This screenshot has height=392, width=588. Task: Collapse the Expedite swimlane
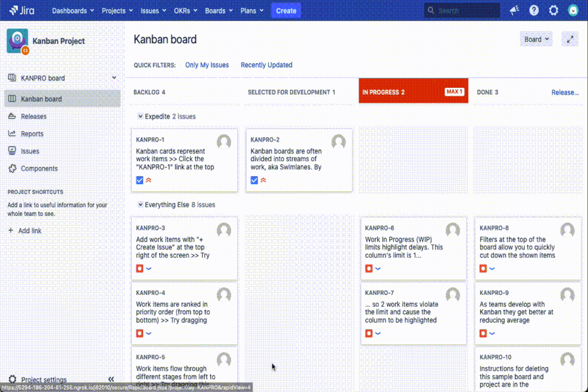click(139, 116)
